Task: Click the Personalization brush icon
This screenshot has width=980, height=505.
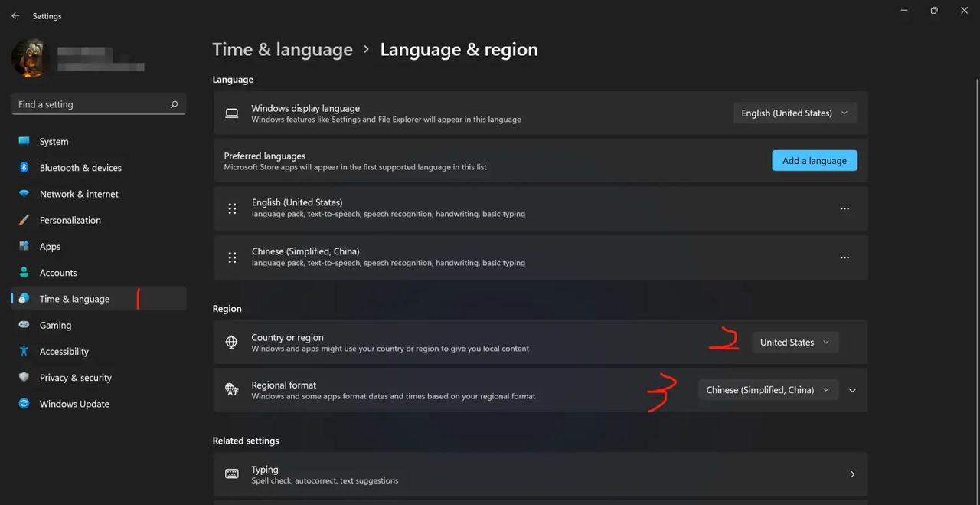Action: pos(25,220)
